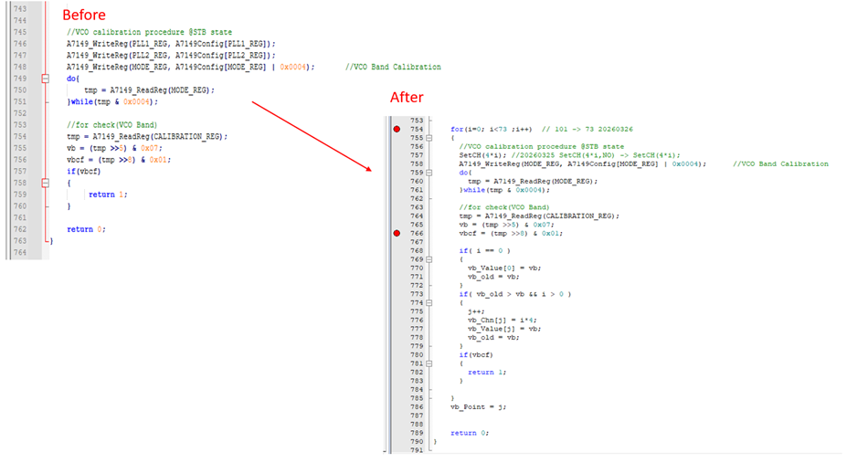Collapse the for-loop fold marker at line 755

pos(428,138)
